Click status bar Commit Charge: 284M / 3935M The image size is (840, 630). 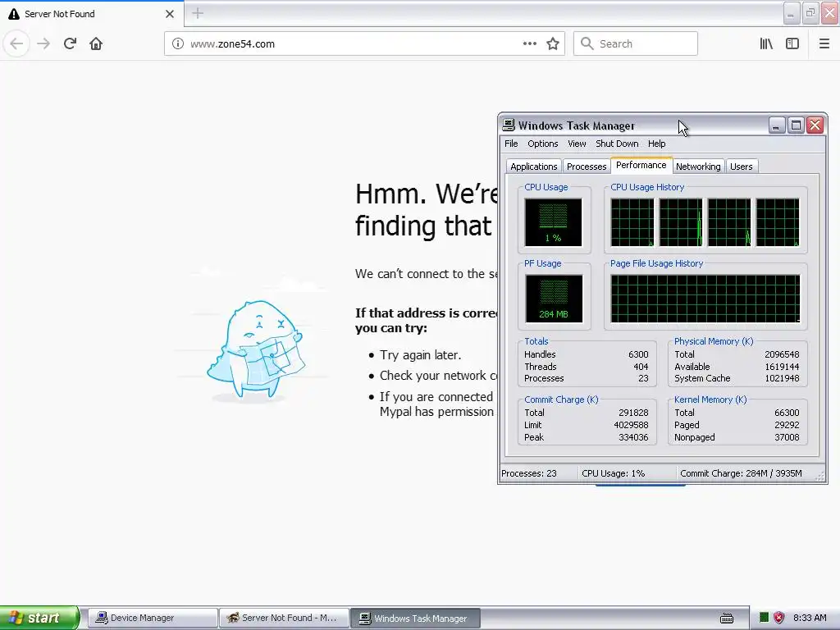(741, 473)
